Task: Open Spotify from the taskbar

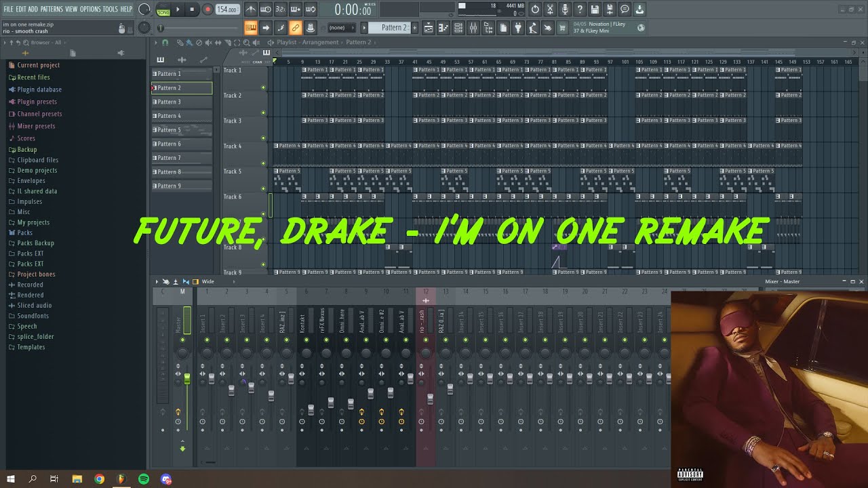Action: [144, 479]
